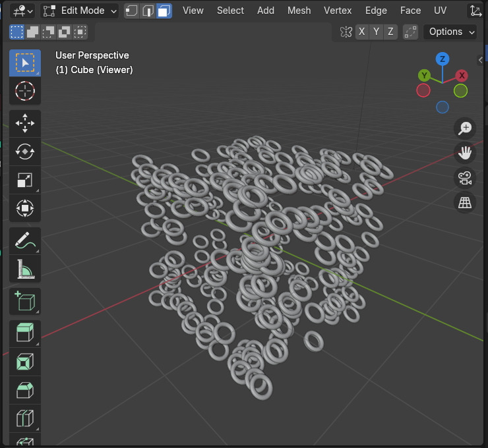This screenshot has width=488, height=448.
Task: Open the Face menu
Action: click(410, 11)
